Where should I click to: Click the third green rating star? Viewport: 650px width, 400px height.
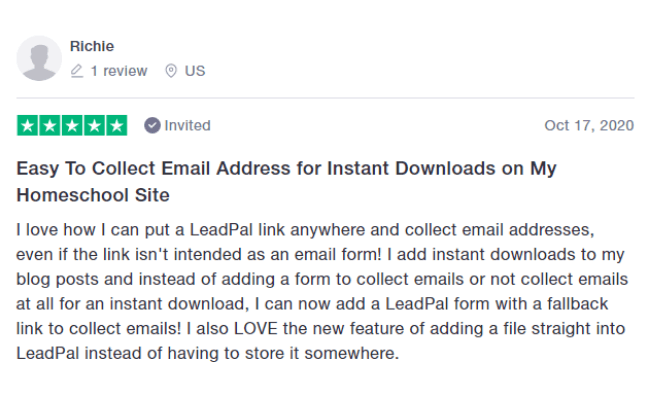(x=72, y=125)
